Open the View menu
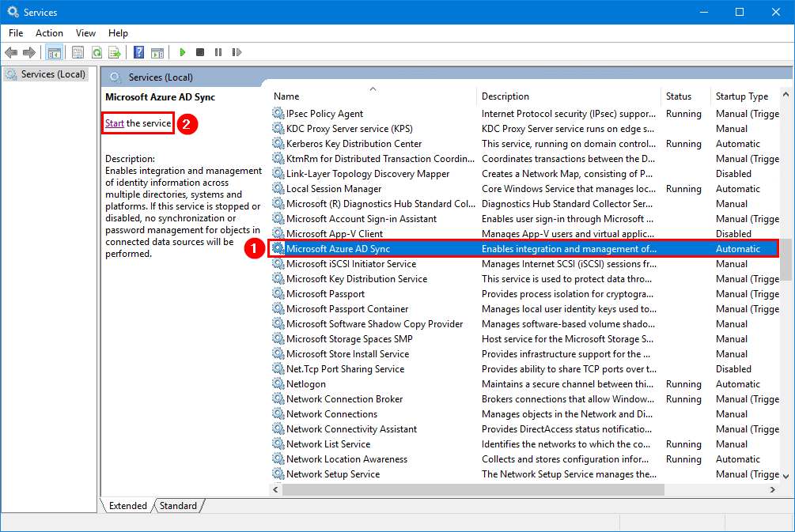Viewport: 795px width, 532px height. point(85,33)
